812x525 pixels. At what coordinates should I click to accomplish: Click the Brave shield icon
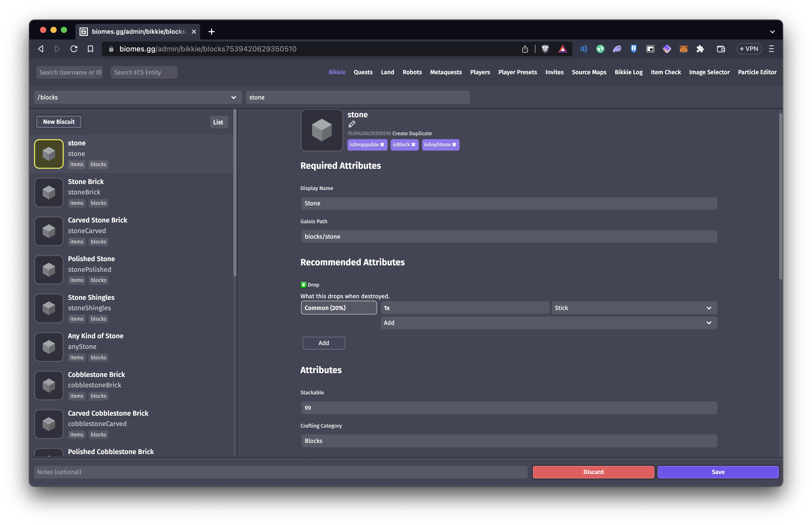click(545, 49)
